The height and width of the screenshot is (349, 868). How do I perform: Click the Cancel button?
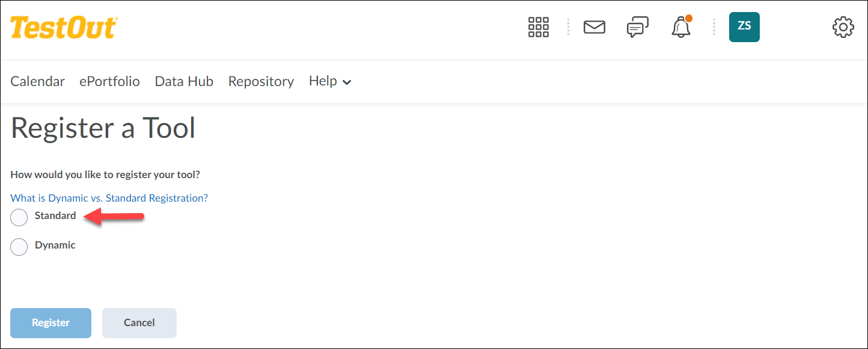point(139,323)
